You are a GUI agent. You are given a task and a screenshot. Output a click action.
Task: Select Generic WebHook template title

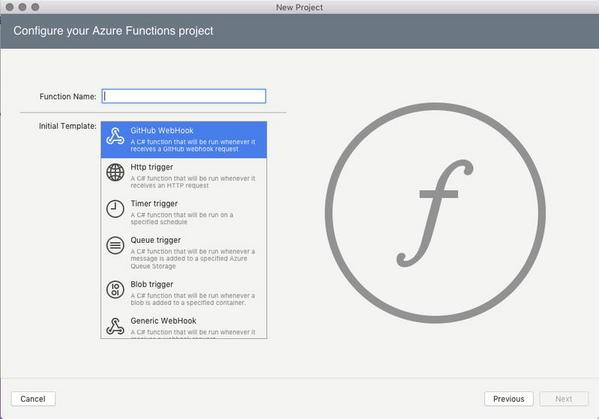click(163, 321)
